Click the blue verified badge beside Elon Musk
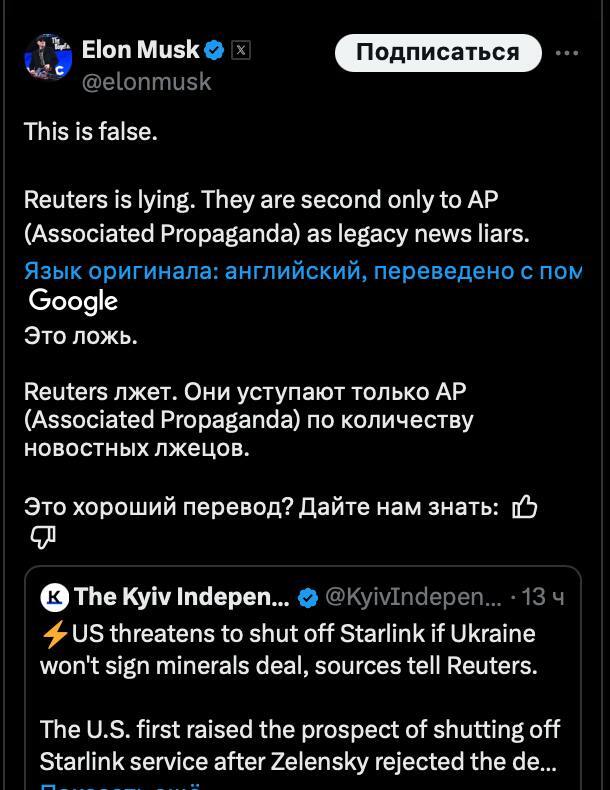The height and width of the screenshot is (790, 610). [215, 49]
